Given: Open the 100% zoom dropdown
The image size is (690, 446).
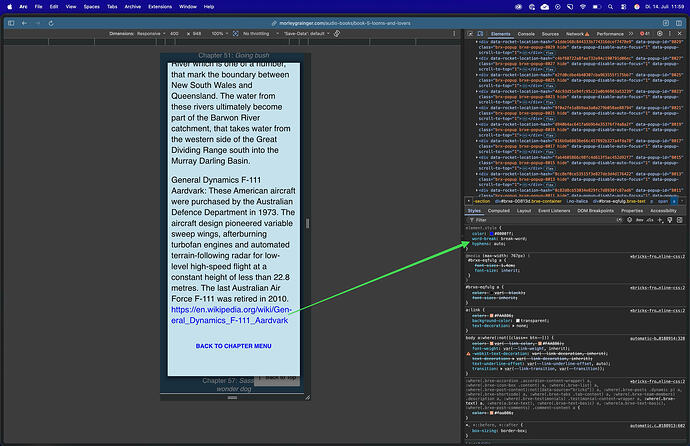Looking at the screenshot, I should (x=220, y=33).
